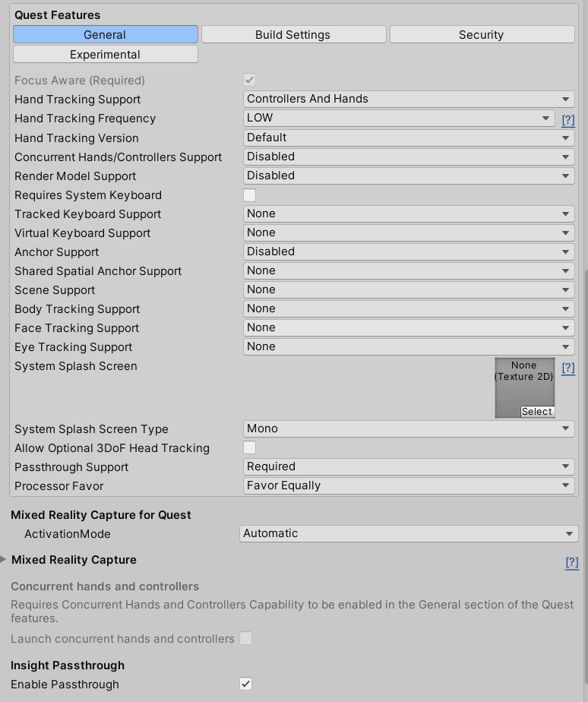Click the None (Texture 2D) splash thumbnail
The image size is (588, 702).
[x=524, y=387]
